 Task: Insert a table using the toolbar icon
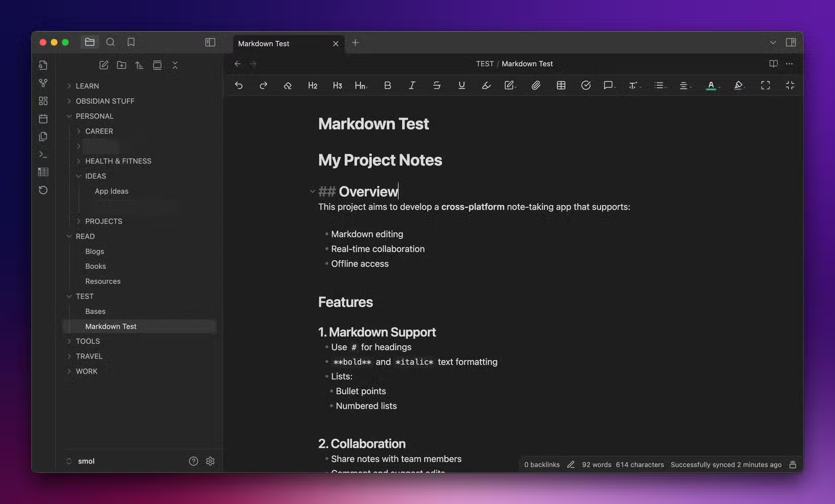tap(561, 85)
